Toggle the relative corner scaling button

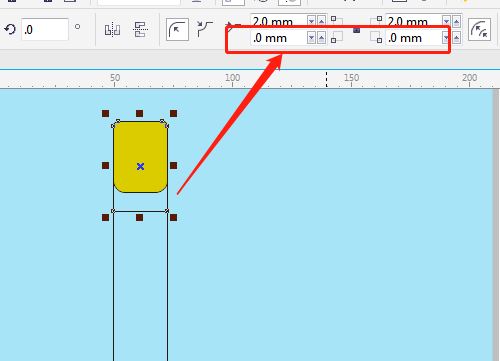pyautogui.click(x=479, y=30)
